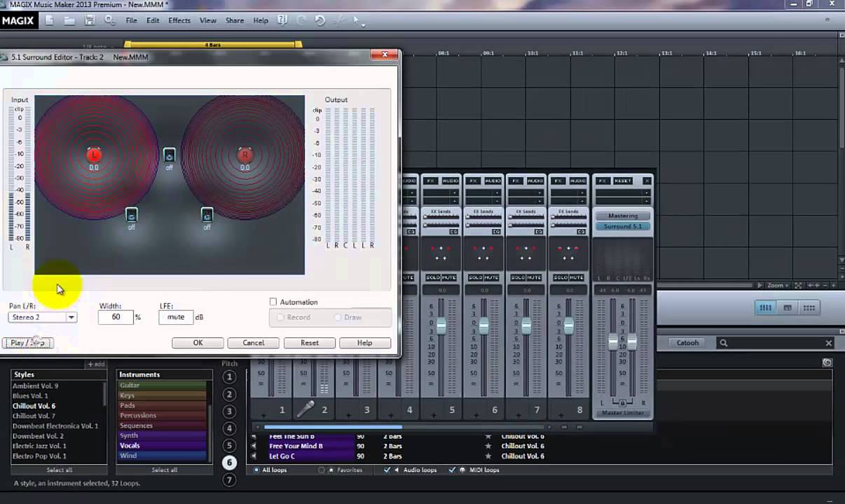Click the master left volume fader handle
The image size is (845, 504).
pyautogui.click(x=612, y=342)
